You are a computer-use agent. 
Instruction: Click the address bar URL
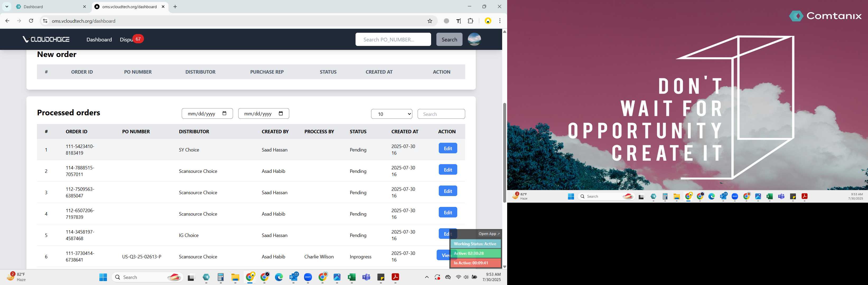[83, 21]
